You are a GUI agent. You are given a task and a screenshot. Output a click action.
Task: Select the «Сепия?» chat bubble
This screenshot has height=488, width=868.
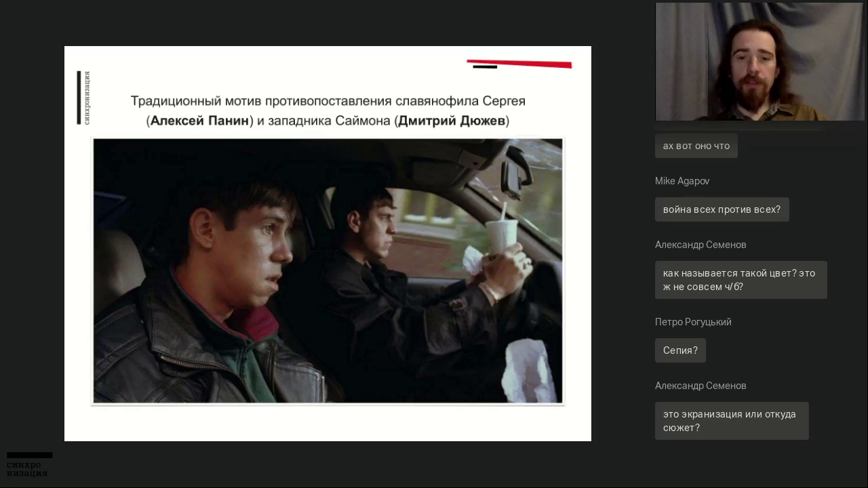click(680, 350)
